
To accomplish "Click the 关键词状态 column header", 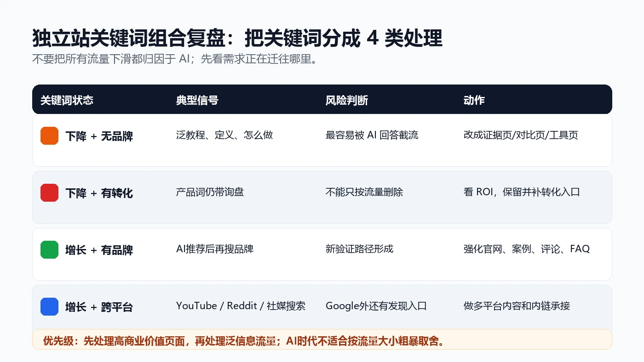I will coord(67,100).
